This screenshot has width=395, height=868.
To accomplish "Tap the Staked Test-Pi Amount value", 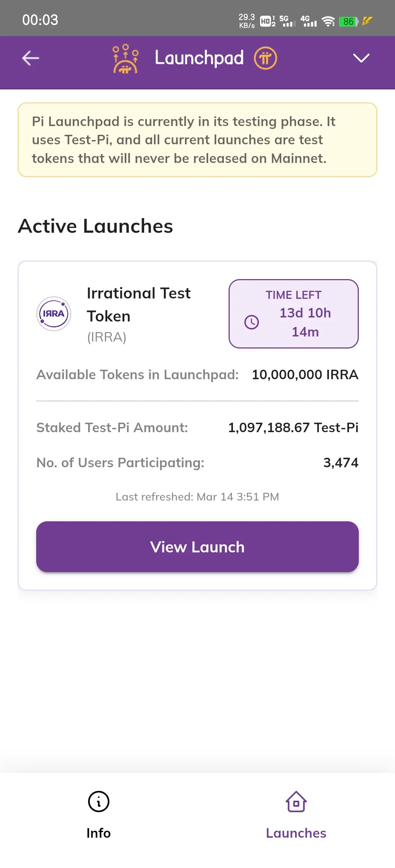I will coord(293,427).
